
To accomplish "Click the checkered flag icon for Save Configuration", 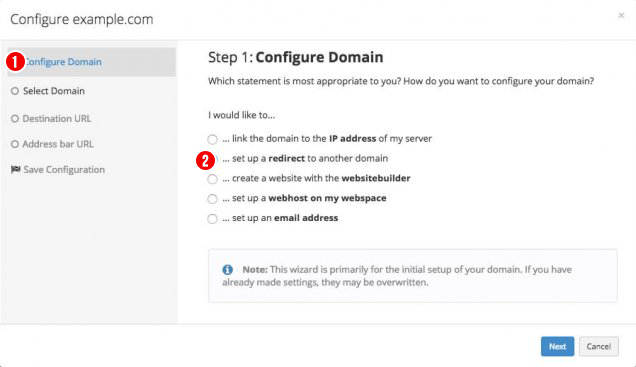I will [16, 170].
